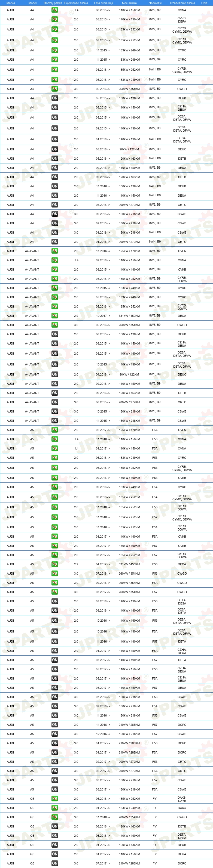The width and height of the screenshot is (213, 868).
Task: Select petrol icon in A5 2.9 DECA row
Action: coord(55,564)
